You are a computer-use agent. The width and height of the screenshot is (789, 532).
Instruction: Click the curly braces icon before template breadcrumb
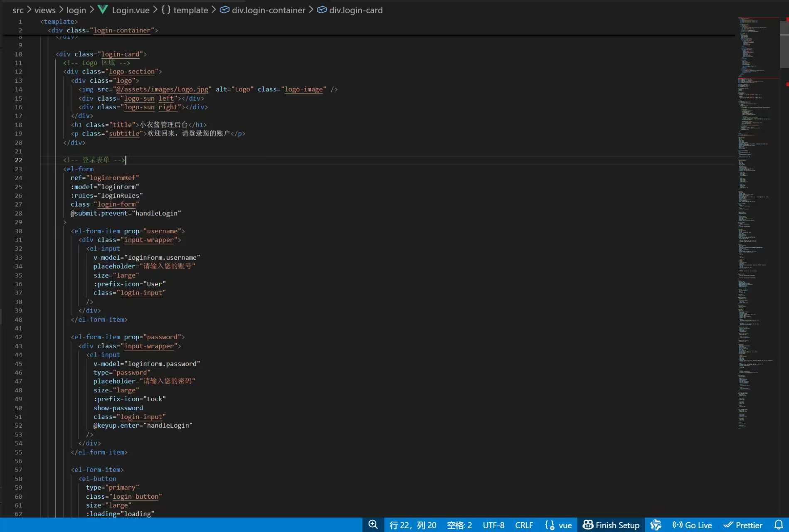166,10
